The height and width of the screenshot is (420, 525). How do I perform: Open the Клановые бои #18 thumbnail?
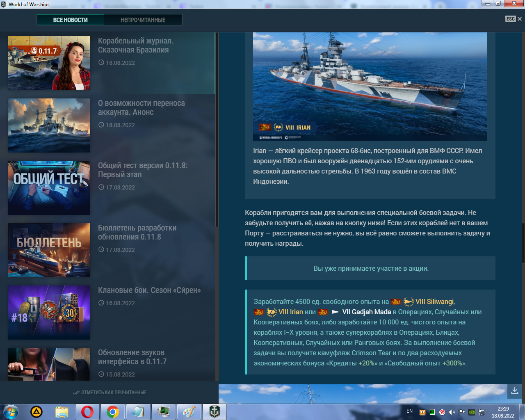click(49, 313)
